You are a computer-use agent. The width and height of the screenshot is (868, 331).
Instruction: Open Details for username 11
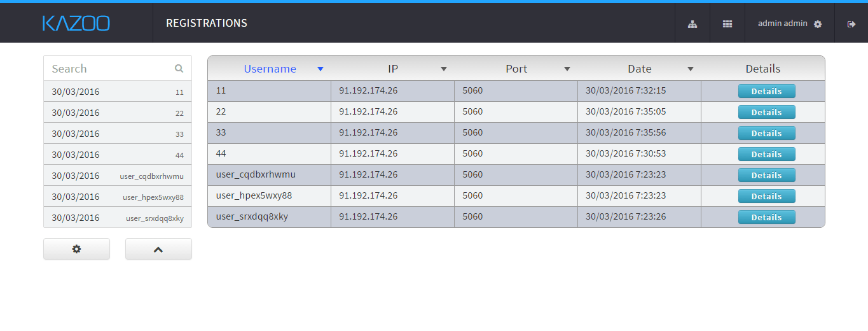(x=766, y=91)
